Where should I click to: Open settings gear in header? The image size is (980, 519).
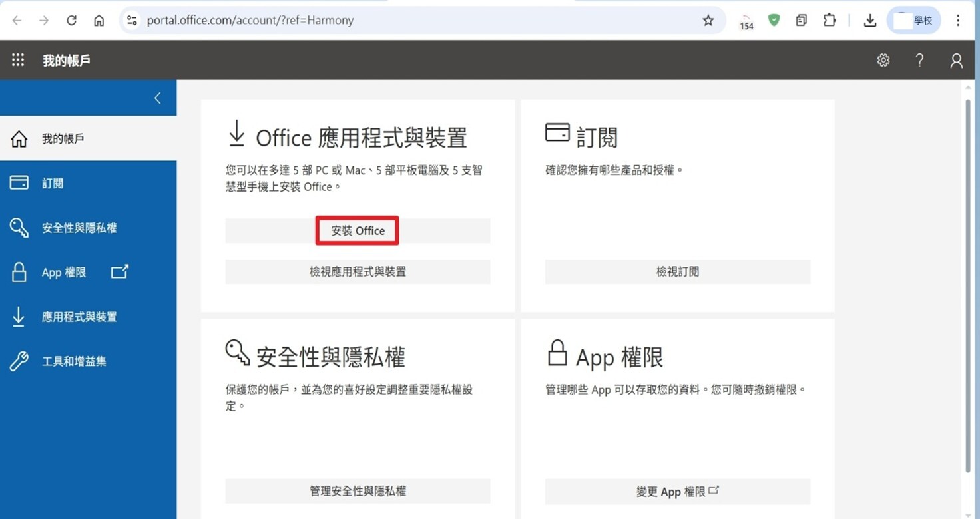point(883,61)
